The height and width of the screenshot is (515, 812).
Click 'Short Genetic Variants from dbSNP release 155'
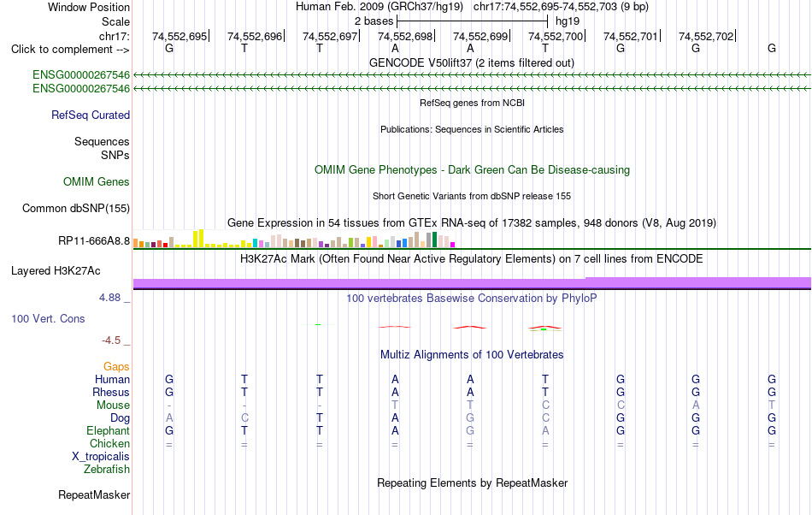coord(472,196)
